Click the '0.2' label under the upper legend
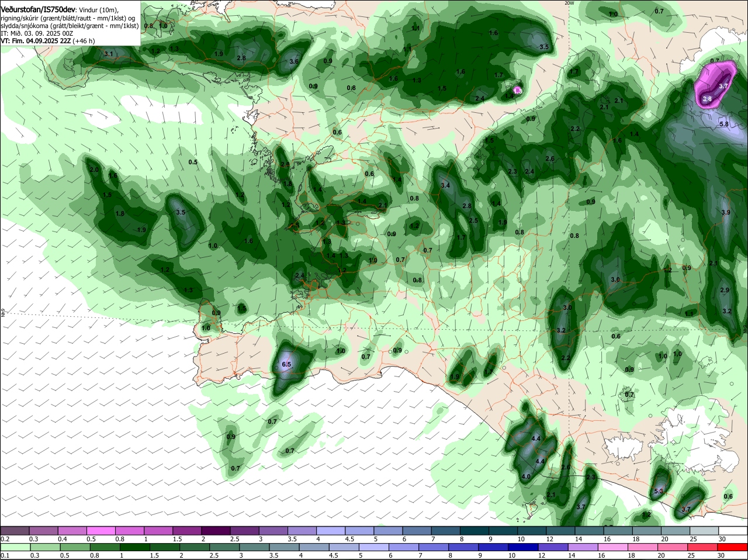This screenshot has width=748, height=560. pyautogui.click(x=5, y=538)
